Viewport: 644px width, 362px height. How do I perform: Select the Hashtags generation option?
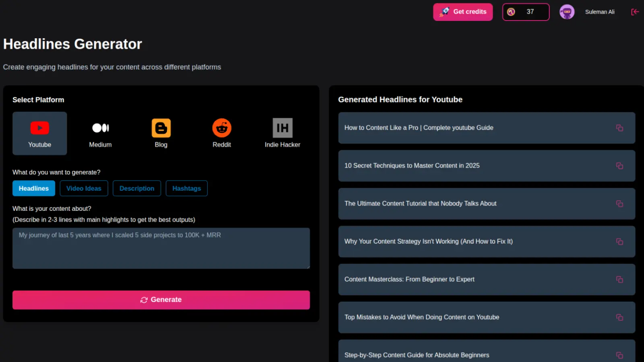(x=186, y=188)
